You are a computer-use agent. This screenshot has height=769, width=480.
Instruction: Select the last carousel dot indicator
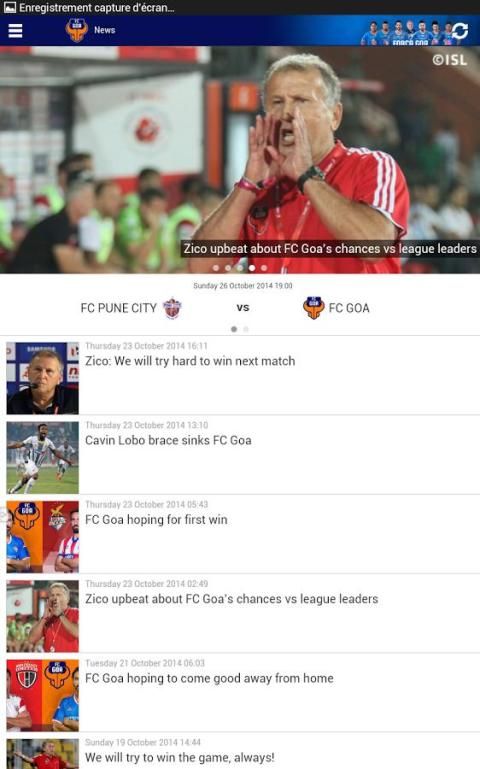[264, 268]
